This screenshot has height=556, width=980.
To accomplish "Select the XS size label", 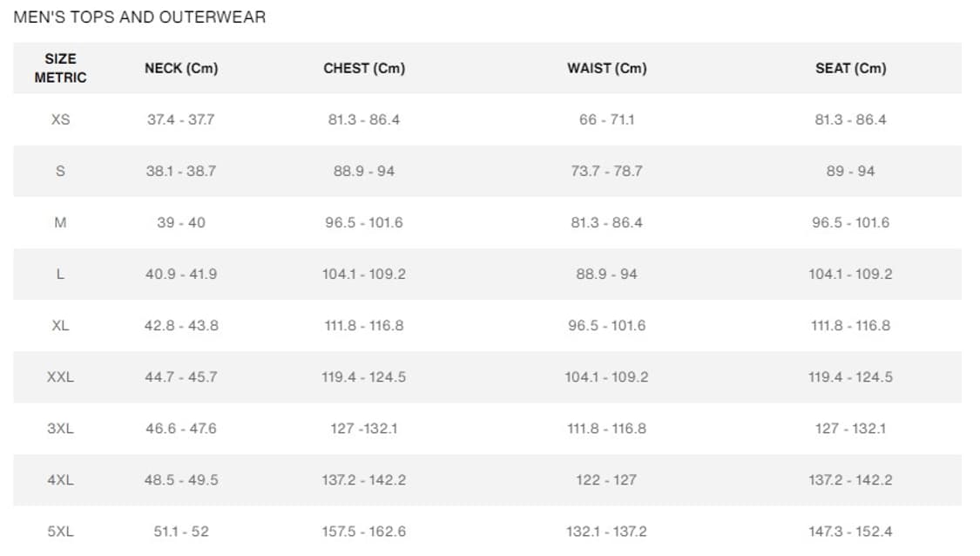I will pos(60,119).
